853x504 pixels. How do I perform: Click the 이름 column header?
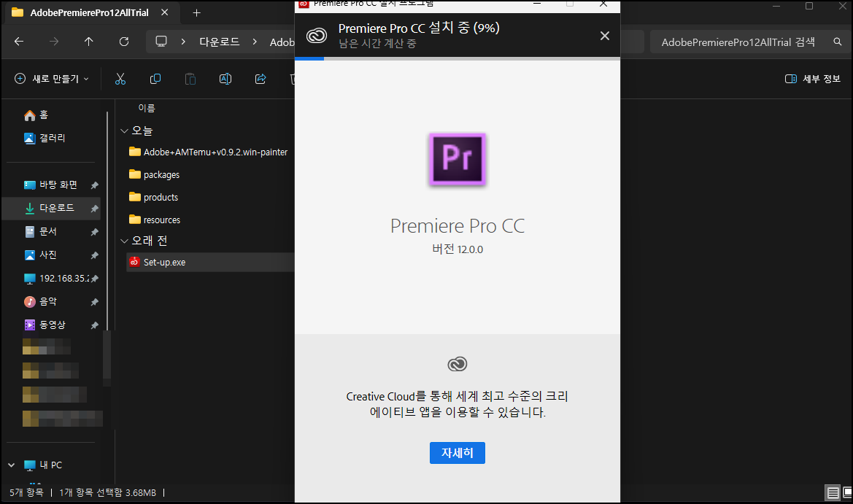point(147,108)
